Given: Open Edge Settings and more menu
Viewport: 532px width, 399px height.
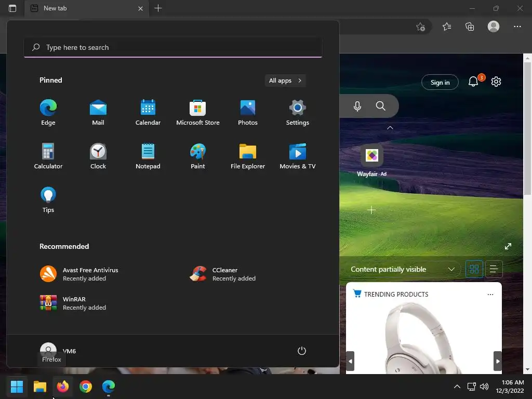Looking at the screenshot, I should pos(517,26).
